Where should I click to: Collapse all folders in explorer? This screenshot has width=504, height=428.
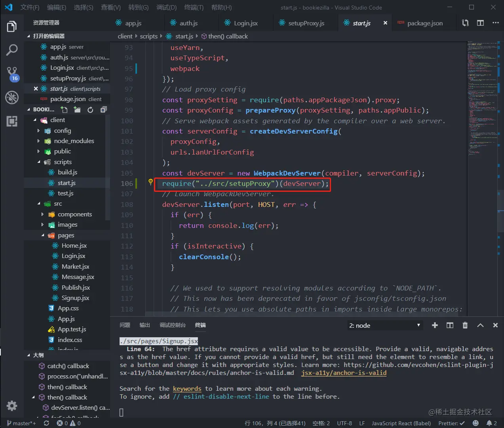click(x=103, y=110)
